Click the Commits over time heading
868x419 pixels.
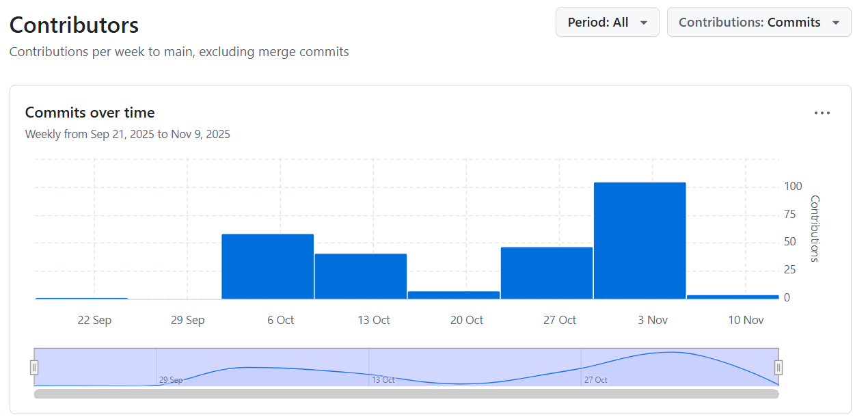[x=90, y=113]
